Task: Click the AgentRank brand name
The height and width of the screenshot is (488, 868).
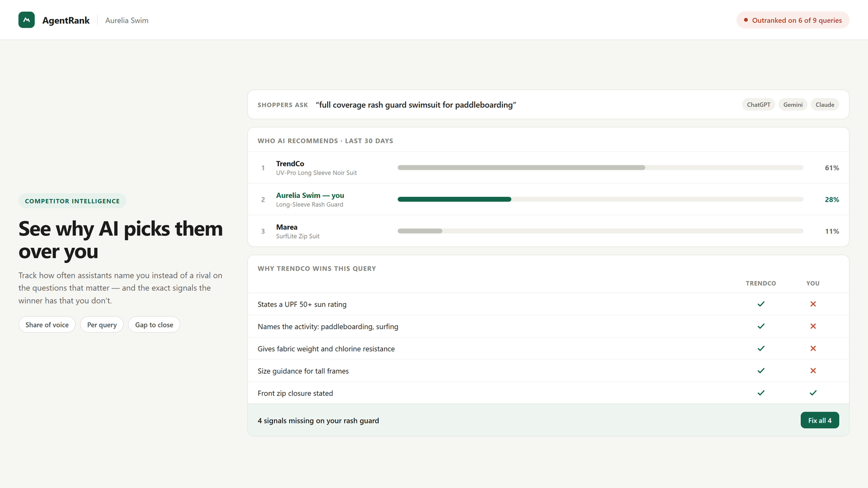Action: [x=66, y=20]
